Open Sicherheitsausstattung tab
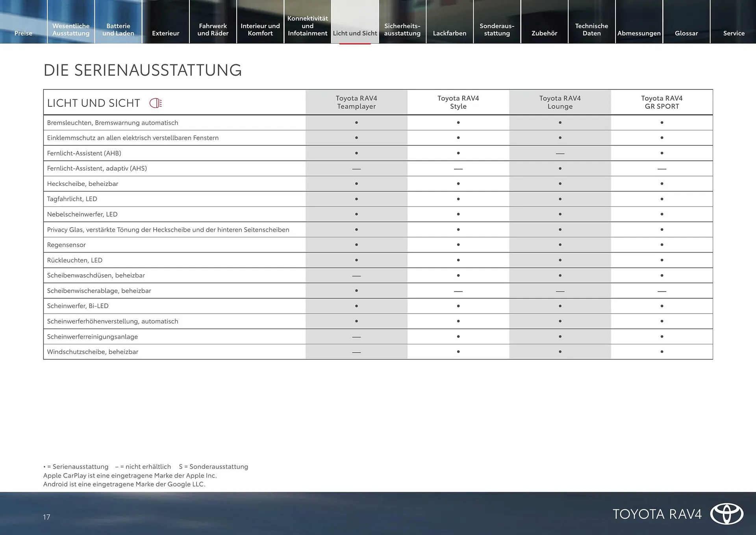Viewport: 756px width, 535px height. (402, 30)
